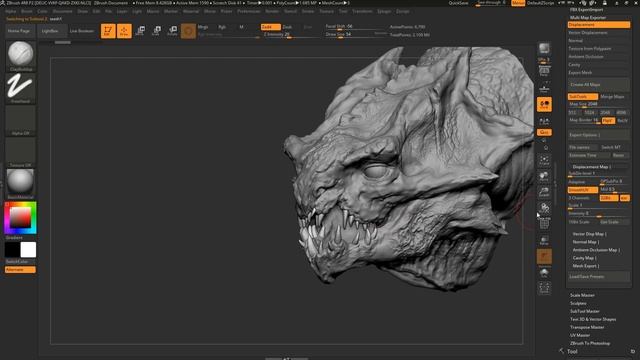The image size is (640, 360).
Task: Click the Solo icon in right shelf
Action: point(544,273)
